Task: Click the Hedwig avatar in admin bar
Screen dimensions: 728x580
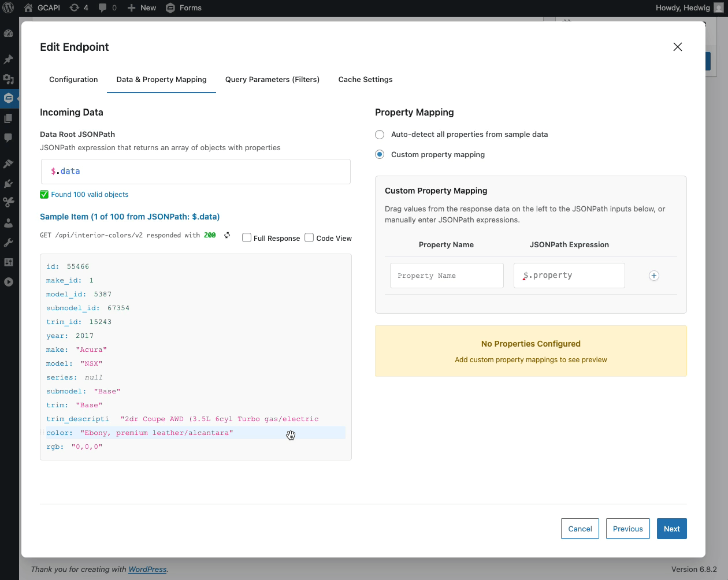Action: [x=718, y=8]
